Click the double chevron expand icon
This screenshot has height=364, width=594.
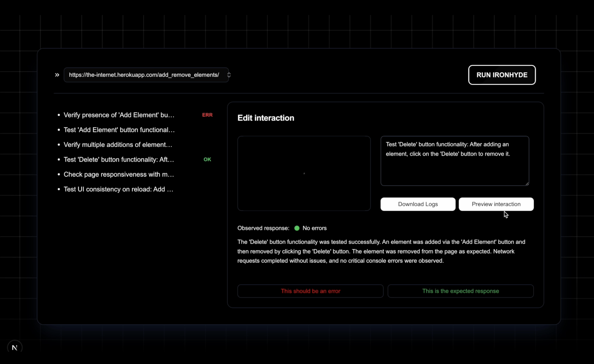(x=57, y=75)
